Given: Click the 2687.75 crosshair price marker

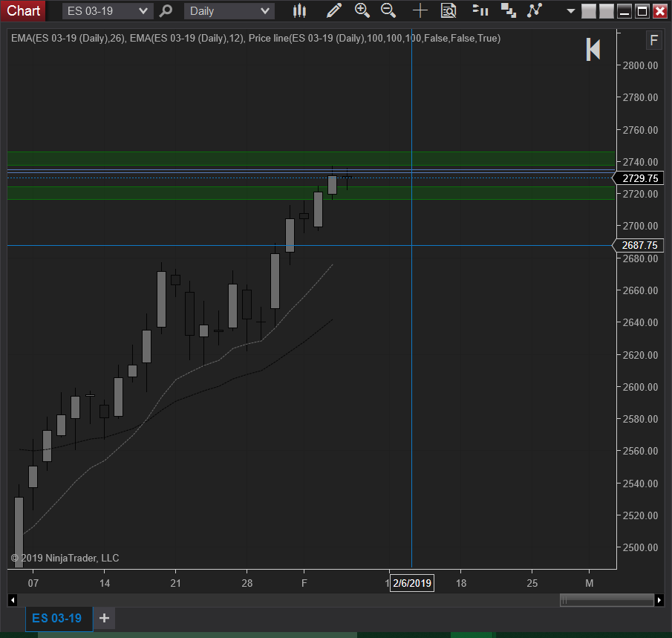Looking at the screenshot, I should [x=638, y=245].
